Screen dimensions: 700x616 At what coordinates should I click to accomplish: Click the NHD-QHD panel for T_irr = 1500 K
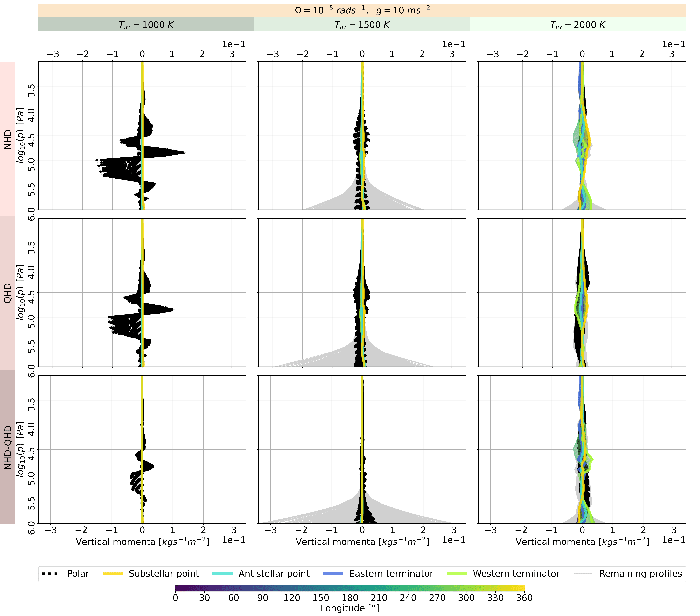pos(362,449)
